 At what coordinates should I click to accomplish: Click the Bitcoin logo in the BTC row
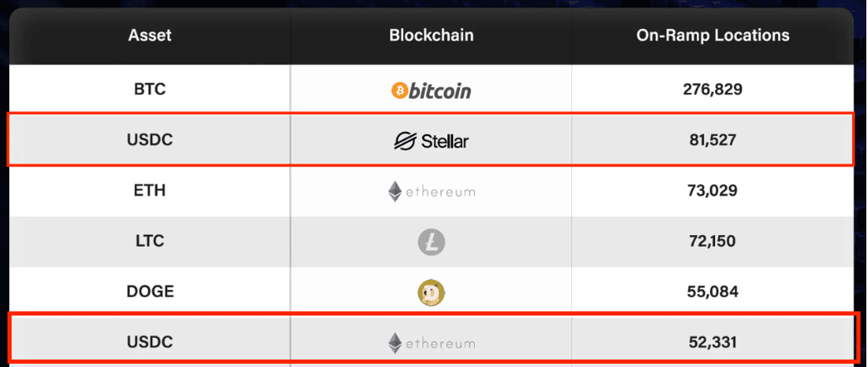[431, 90]
